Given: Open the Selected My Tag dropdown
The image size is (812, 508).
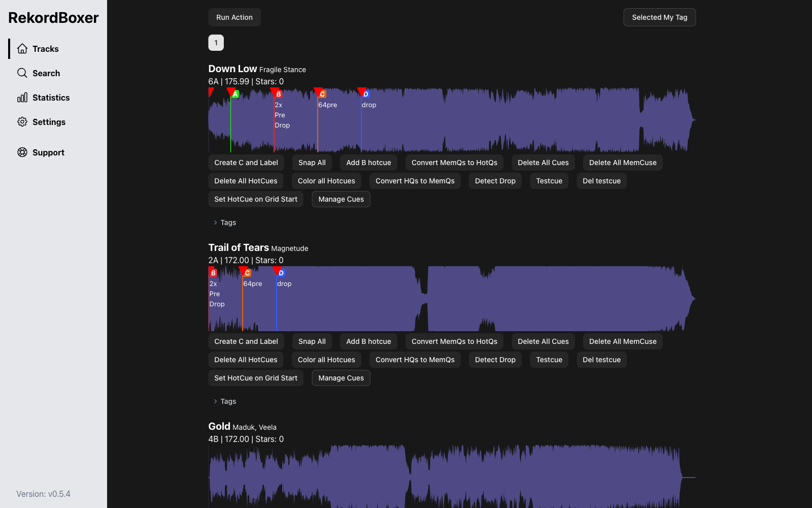Looking at the screenshot, I should pos(659,17).
